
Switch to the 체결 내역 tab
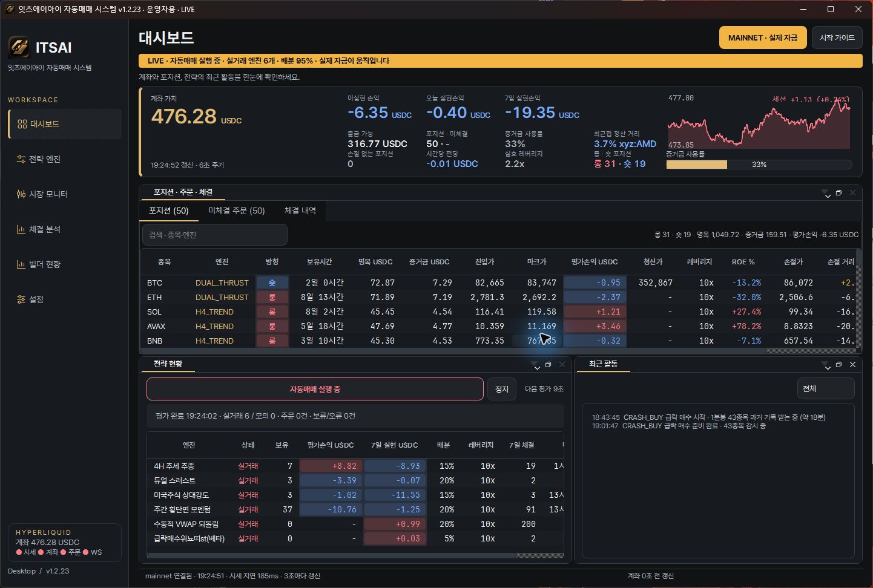tap(300, 211)
